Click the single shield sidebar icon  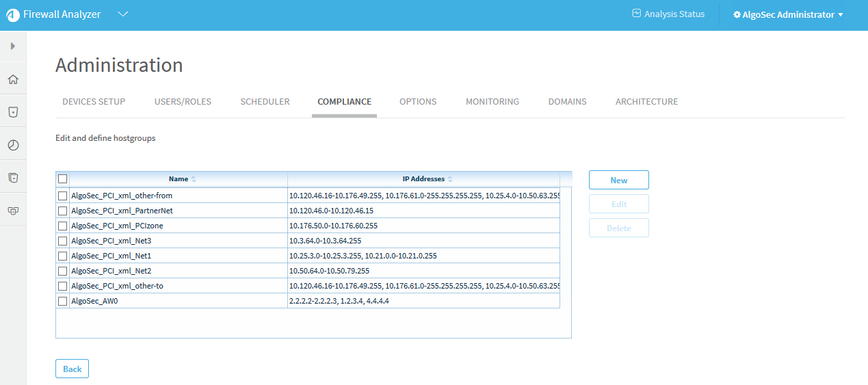coord(13,112)
